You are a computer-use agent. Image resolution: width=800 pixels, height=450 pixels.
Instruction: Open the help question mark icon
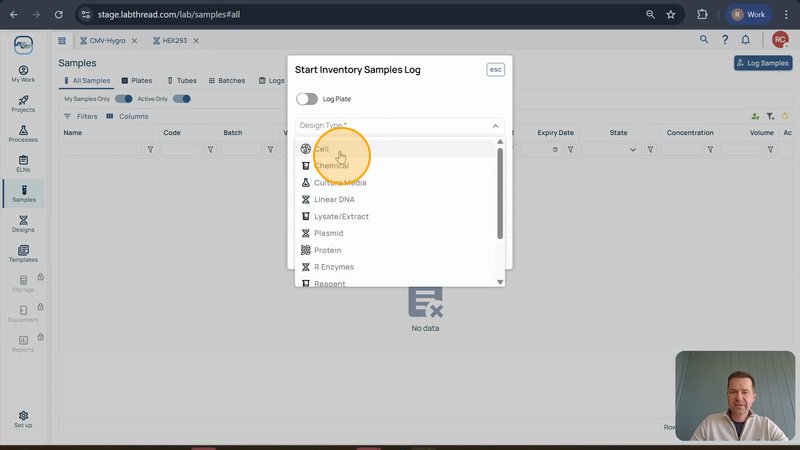point(724,39)
